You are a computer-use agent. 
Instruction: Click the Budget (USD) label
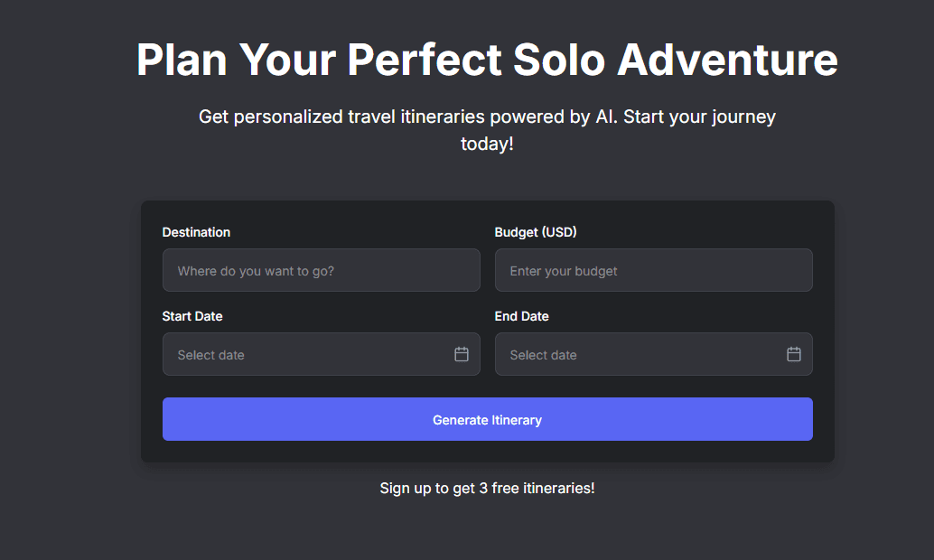click(x=536, y=232)
